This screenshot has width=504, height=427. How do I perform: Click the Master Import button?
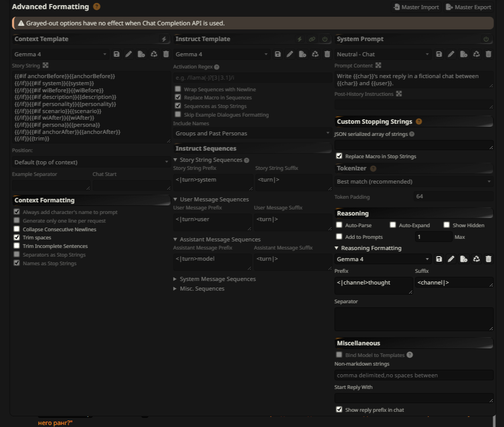(x=416, y=7)
